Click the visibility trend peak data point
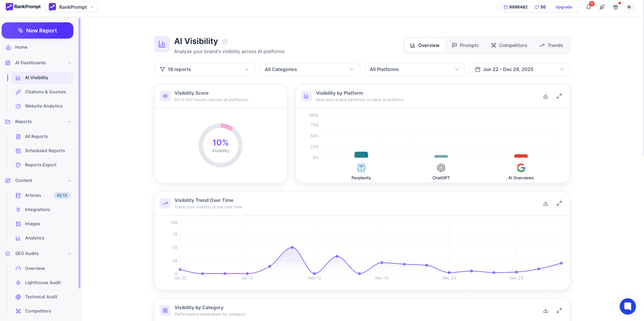 tap(292, 248)
